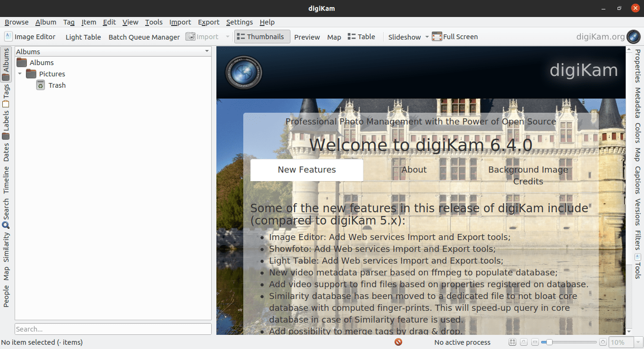Click the album Search input field
The width and height of the screenshot is (644, 349).
coord(113,329)
